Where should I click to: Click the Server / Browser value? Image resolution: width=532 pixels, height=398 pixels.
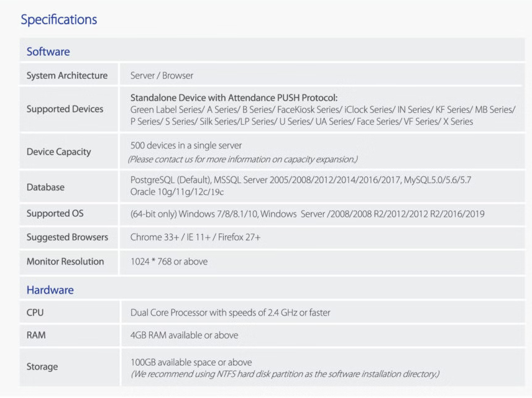tap(162, 76)
